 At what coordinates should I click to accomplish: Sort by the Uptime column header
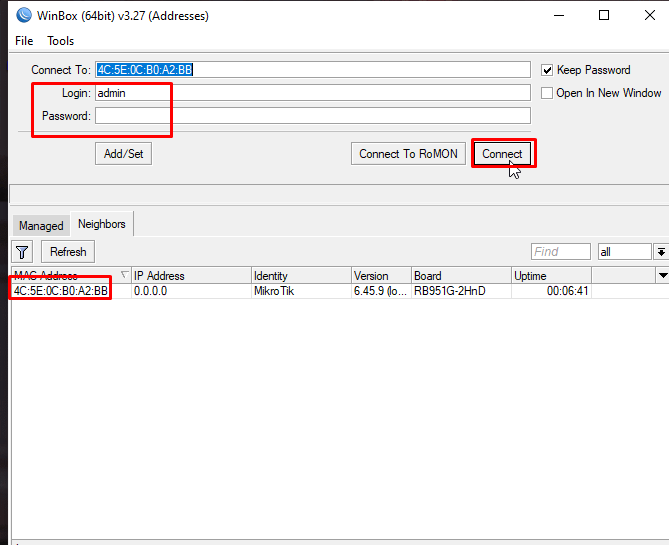(550, 275)
